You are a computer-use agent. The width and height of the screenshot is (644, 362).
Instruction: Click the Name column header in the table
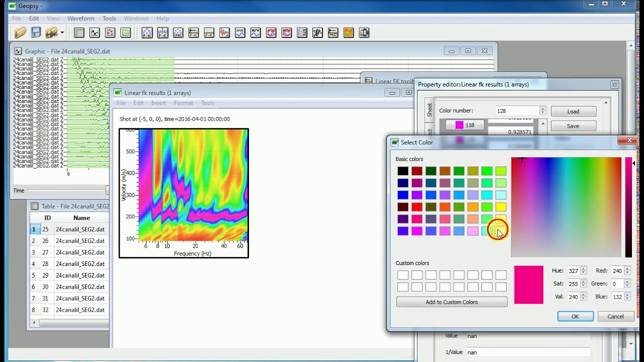[x=82, y=218]
